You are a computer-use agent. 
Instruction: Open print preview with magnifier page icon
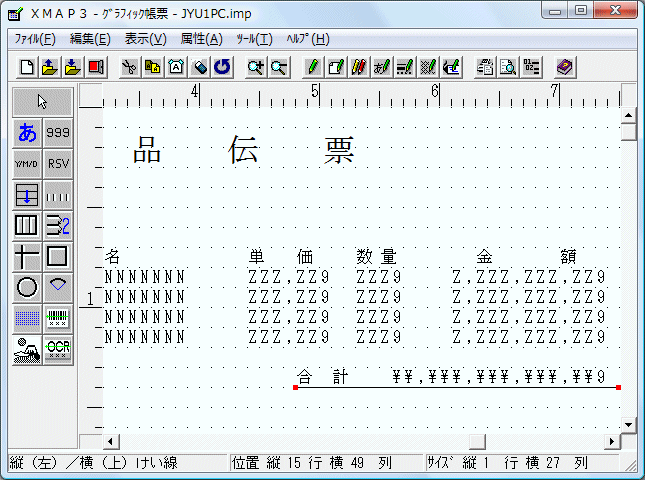click(x=508, y=67)
